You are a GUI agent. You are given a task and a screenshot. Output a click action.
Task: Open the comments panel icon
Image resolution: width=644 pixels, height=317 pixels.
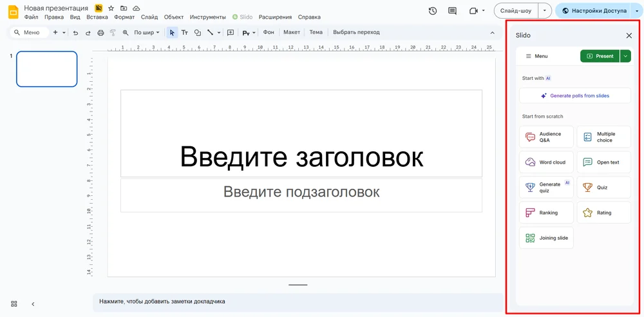click(x=452, y=11)
